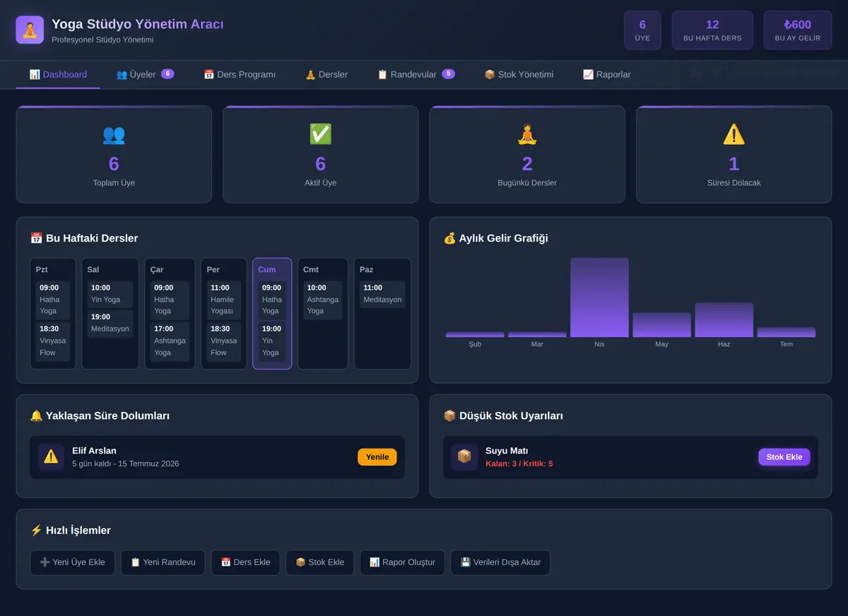Switch to the Stok Yönetimi tab
848x616 pixels.
(x=519, y=74)
